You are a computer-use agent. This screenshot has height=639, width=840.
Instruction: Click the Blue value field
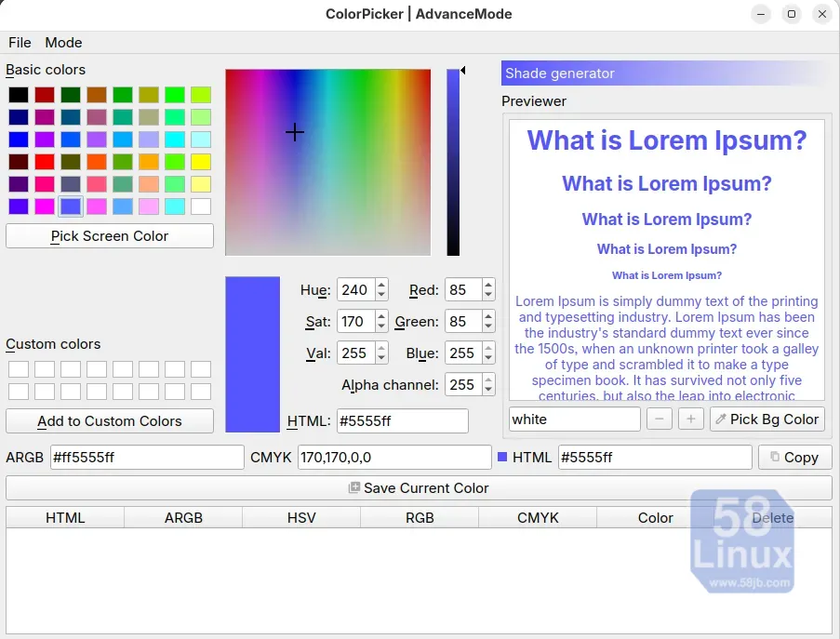point(463,353)
